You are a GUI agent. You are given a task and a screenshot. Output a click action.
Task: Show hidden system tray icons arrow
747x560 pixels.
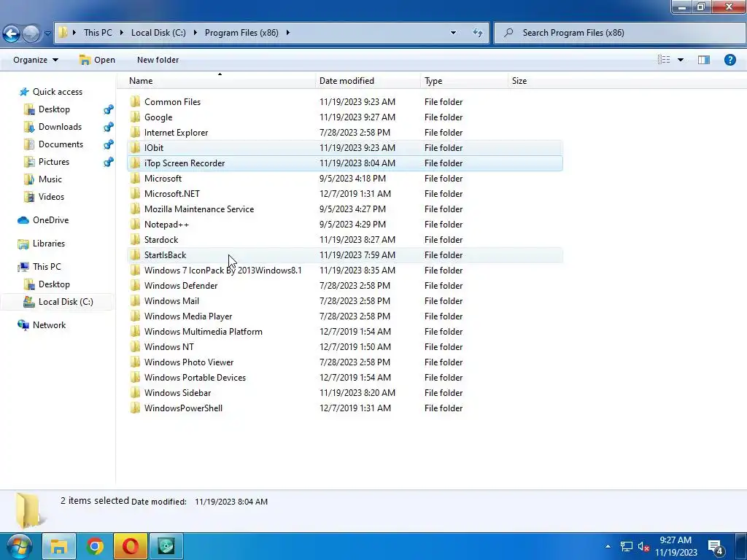(x=608, y=546)
